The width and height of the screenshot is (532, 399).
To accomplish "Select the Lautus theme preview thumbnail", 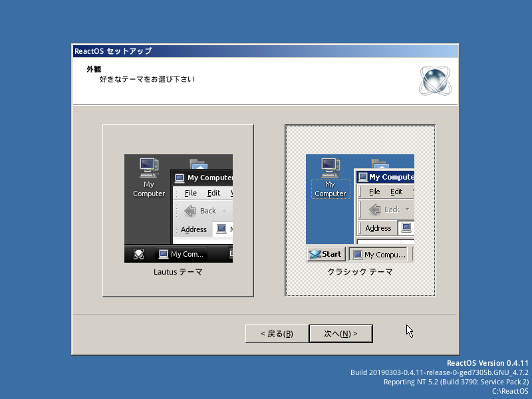I will [x=178, y=208].
